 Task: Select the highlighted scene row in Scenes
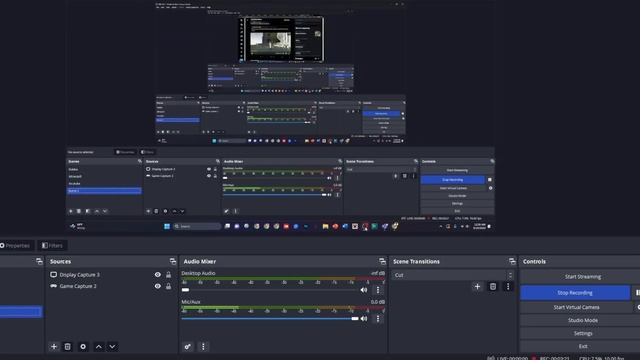coord(21,312)
